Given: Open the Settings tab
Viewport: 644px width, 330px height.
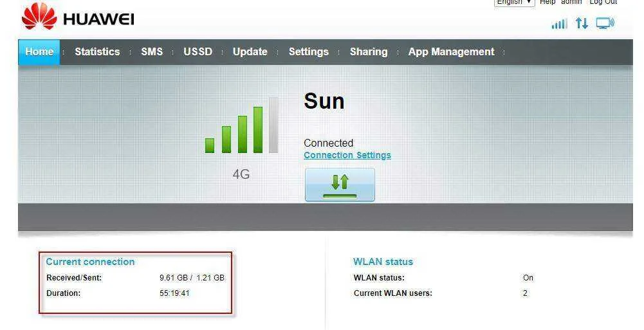Looking at the screenshot, I should point(308,51).
